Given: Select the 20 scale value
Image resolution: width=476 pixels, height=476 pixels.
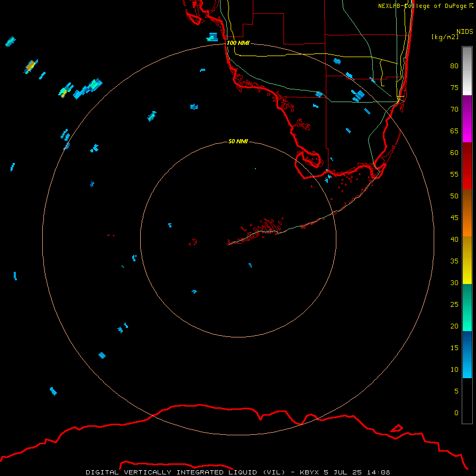Looking at the screenshot, I should (x=454, y=326).
